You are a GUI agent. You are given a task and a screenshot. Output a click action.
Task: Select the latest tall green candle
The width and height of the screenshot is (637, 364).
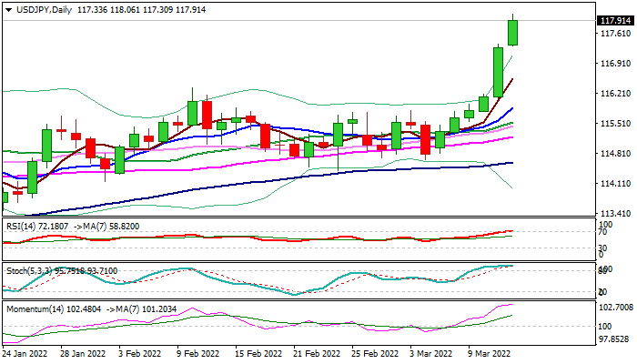512,32
